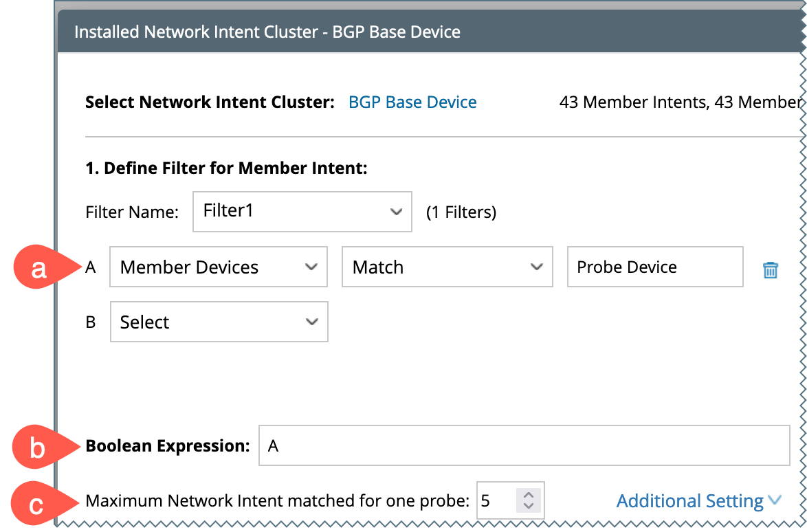Screen dimensions: 807x532
Task: Click the red callout marker labeled b
Action: coord(38,448)
